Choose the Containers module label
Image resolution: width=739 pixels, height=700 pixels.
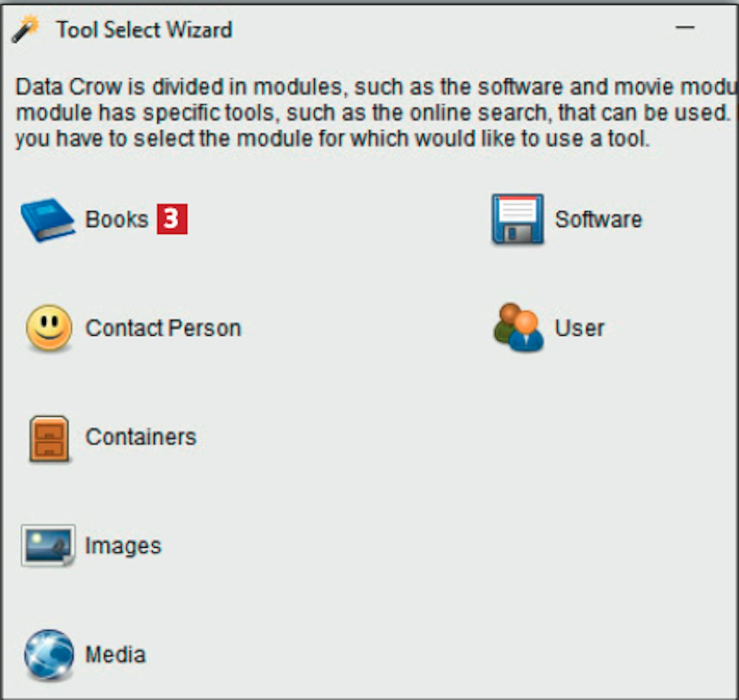click(x=141, y=437)
